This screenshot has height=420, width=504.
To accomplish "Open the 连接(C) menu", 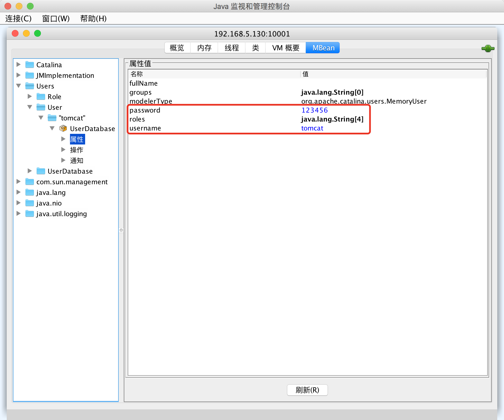I will 18,18.
